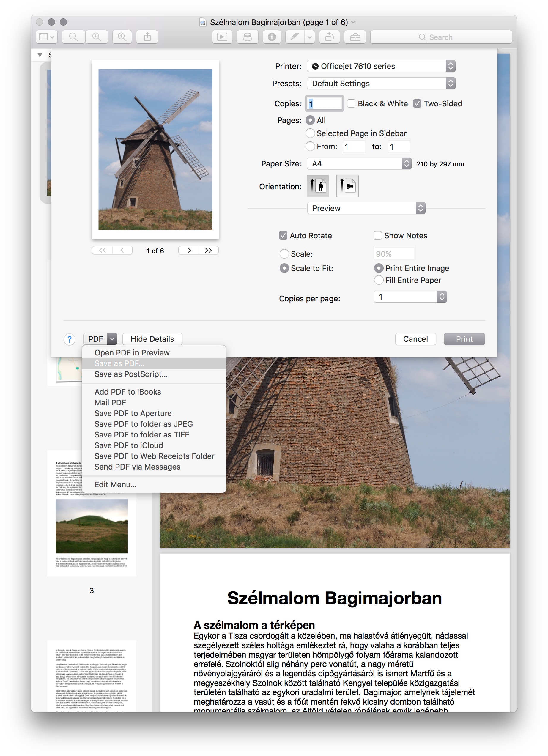This screenshot has height=756, width=548.
Task: Select page 3 thumbnail in sidebar
Action: pyautogui.click(x=92, y=513)
